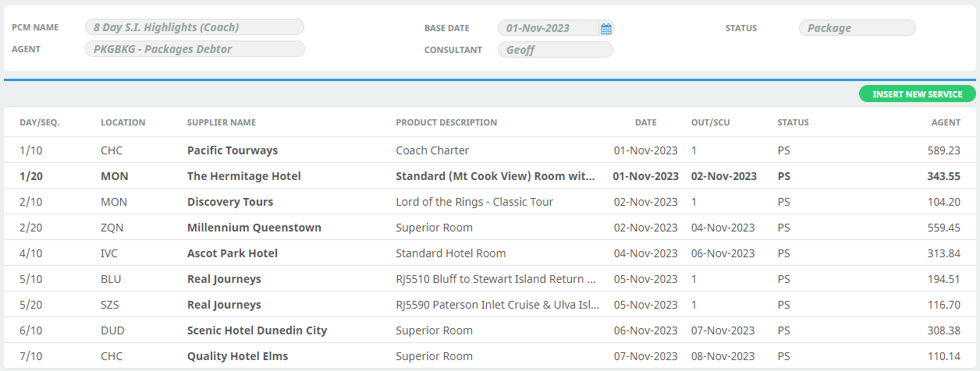Select the Paterson Inlet Cruise product description
This screenshot has height=371, width=980.
pos(497,305)
